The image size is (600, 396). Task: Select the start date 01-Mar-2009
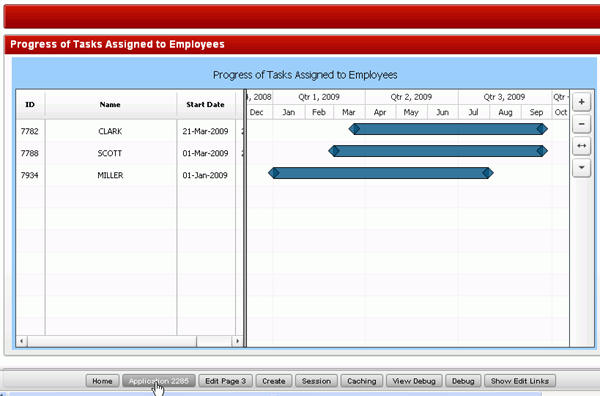click(205, 153)
